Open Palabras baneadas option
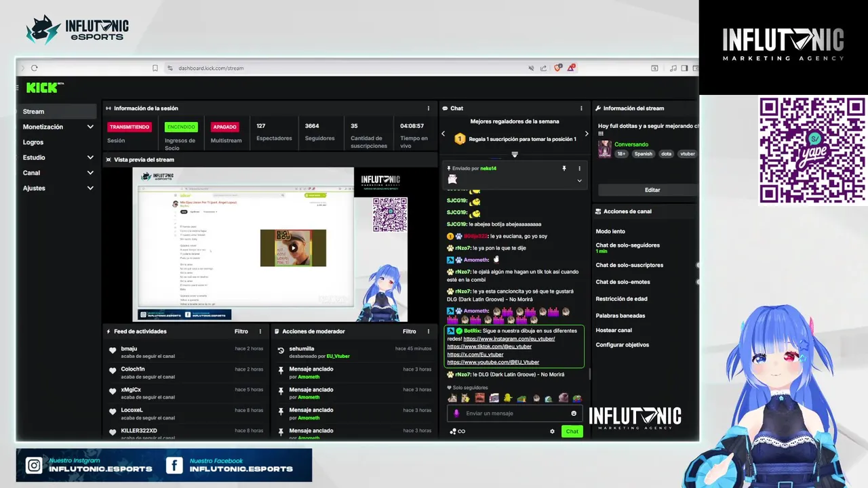The width and height of the screenshot is (868, 488). [x=620, y=316]
